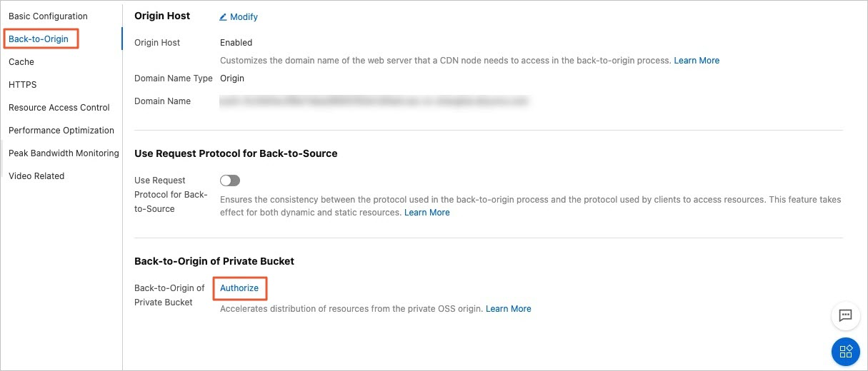Open the chat feedback bubble icon
The height and width of the screenshot is (371, 868).
point(845,315)
